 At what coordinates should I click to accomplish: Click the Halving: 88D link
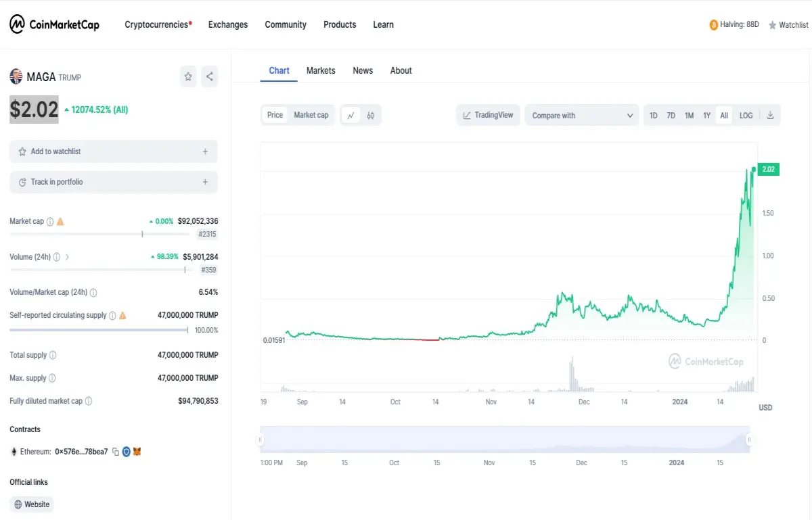click(x=734, y=25)
